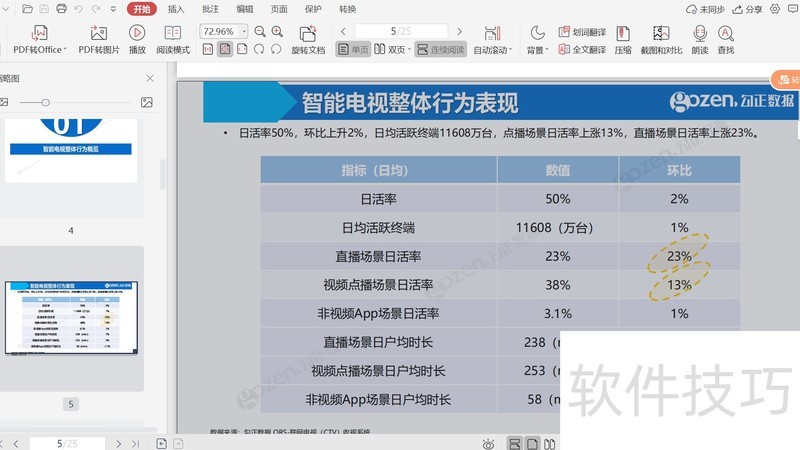Go to next page in ribbon
Screen dimensions: 800x450
coord(460,32)
